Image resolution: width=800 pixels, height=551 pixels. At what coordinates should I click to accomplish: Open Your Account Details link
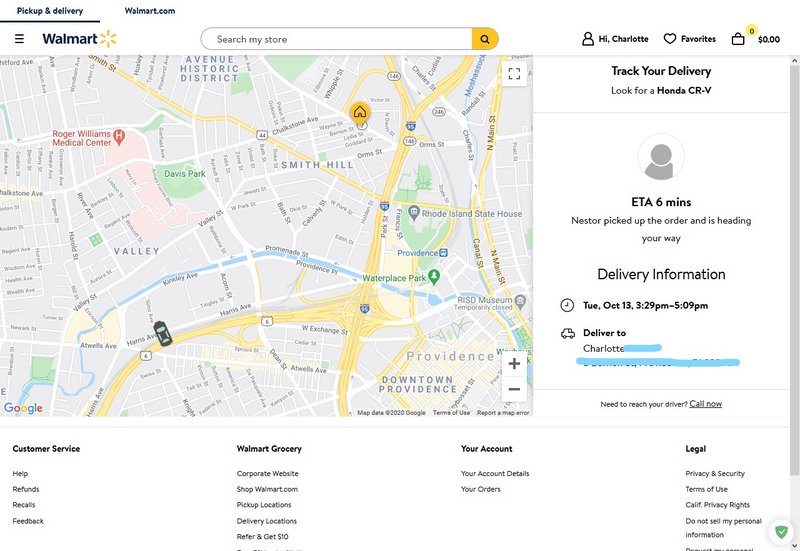point(495,473)
